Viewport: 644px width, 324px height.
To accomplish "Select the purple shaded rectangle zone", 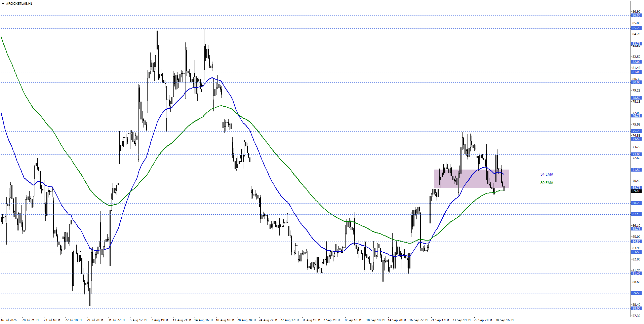I will tap(471, 179).
